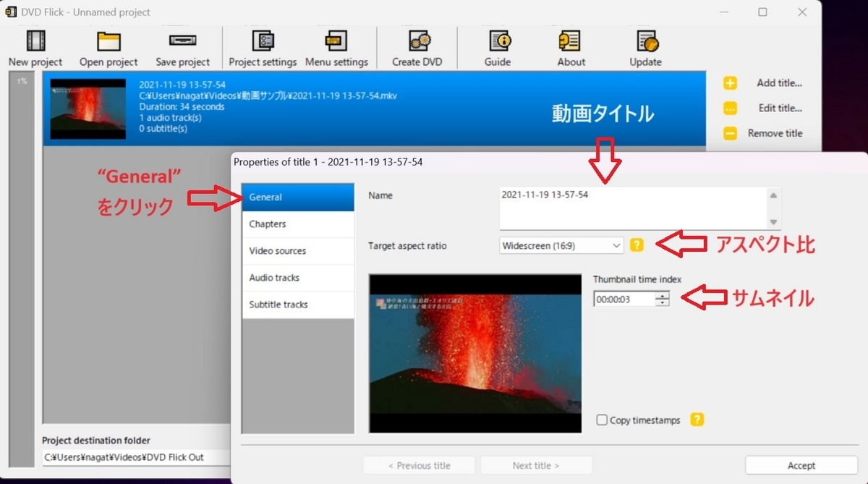Close the DVD Flick window

(x=802, y=12)
